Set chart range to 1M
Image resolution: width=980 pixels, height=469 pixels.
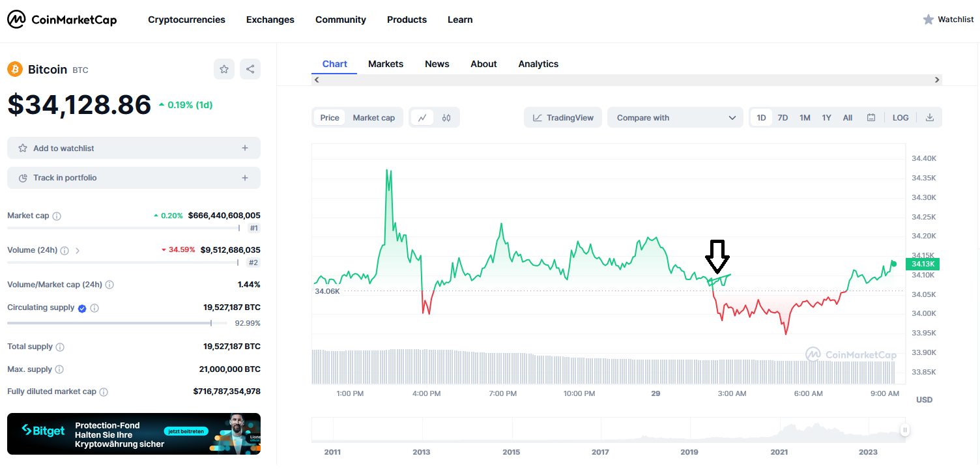click(x=805, y=118)
